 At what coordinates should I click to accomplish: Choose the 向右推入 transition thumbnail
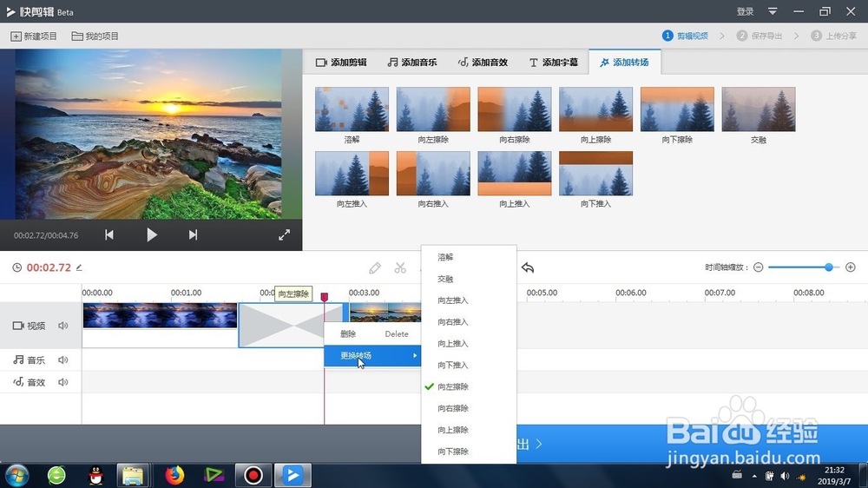coord(433,174)
